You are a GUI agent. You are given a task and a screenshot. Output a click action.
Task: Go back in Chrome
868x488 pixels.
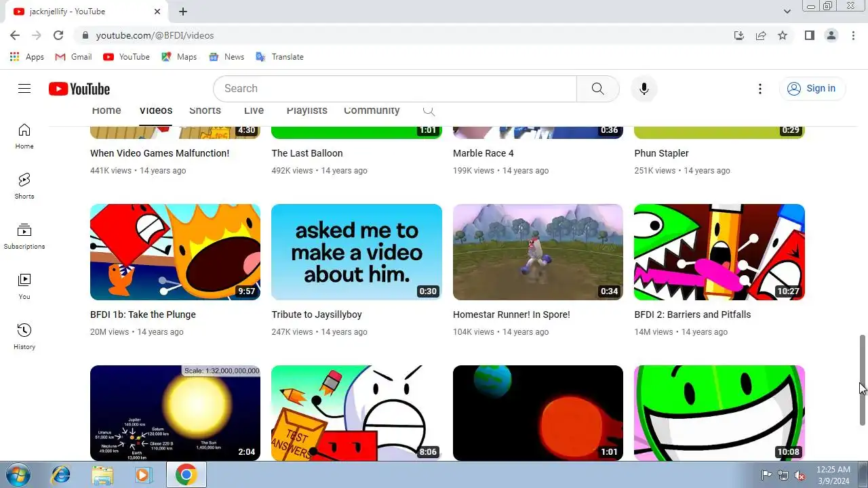(x=15, y=35)
